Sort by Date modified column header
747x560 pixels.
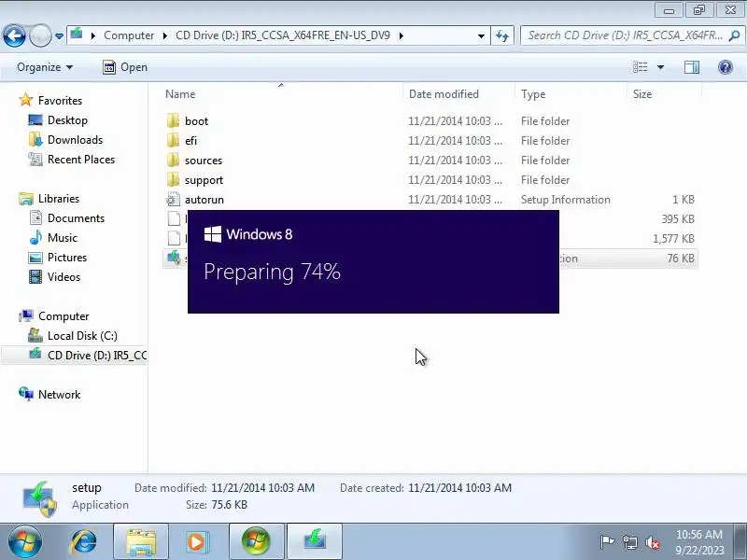(444, 94)
